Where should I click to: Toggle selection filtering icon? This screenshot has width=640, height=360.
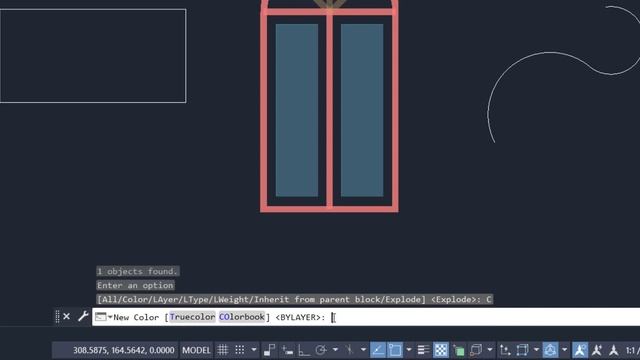click(x=522, y=350)
